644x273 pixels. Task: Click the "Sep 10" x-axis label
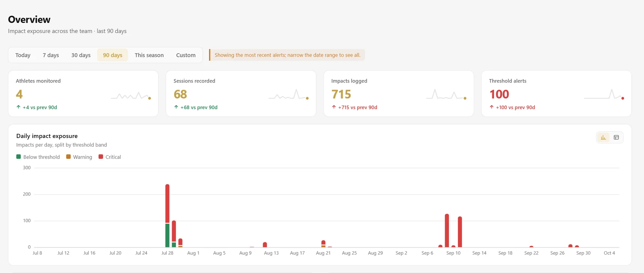click(453, 253)
